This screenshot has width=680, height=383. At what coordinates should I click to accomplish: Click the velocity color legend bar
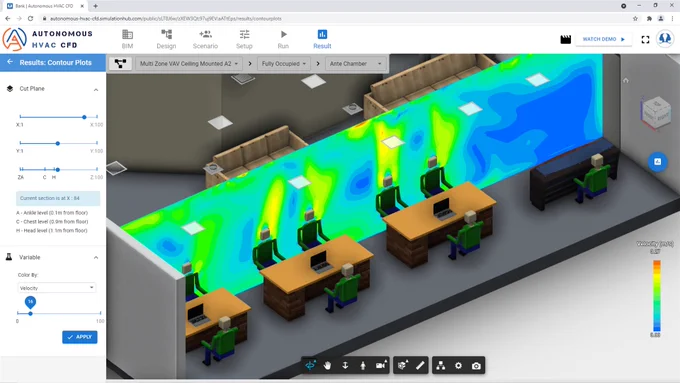[657, 296]
